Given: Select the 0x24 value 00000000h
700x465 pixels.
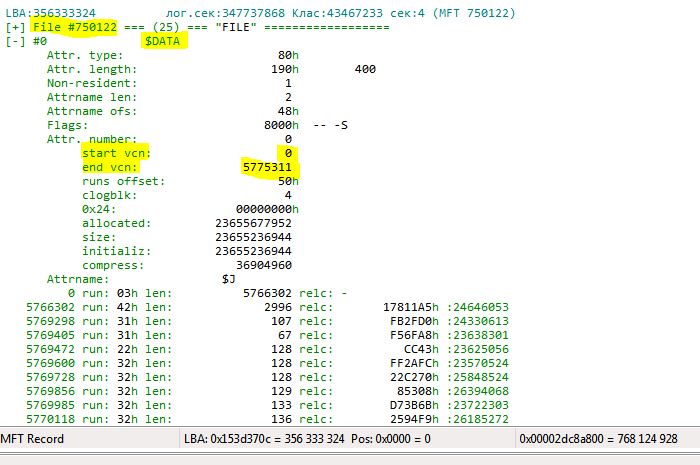Looking at the screenshot, I should tap(267, 209).
